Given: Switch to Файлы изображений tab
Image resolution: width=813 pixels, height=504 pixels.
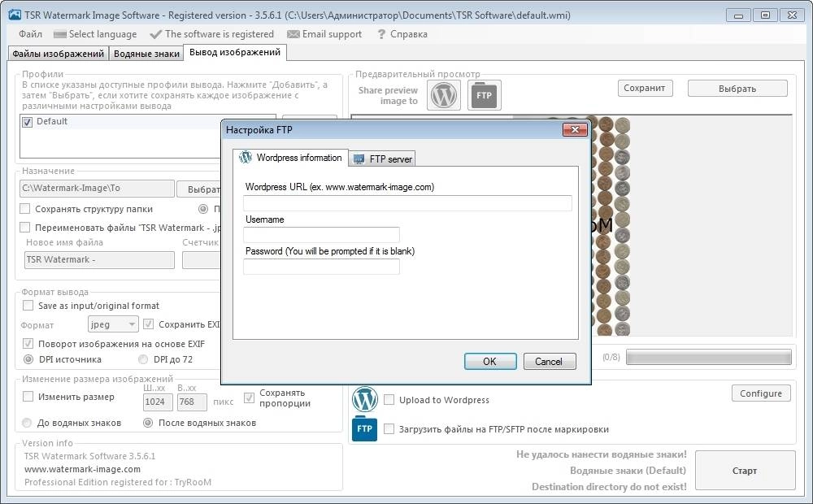Looking at the screenshot, I should (x=58, y=54).
